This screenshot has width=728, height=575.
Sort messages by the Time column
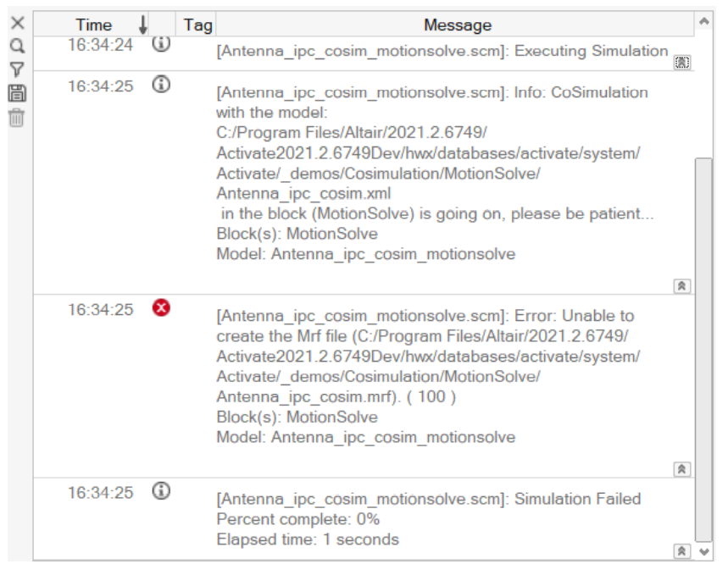(94, 25)
